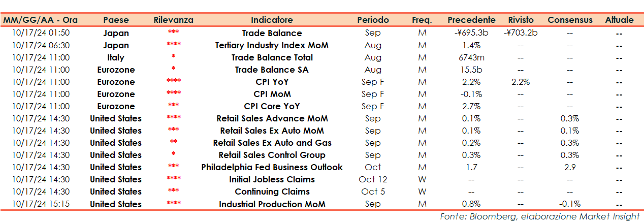Click the "Paese" column header
Screen dimensions: 644x223
(x=116, y=20)
